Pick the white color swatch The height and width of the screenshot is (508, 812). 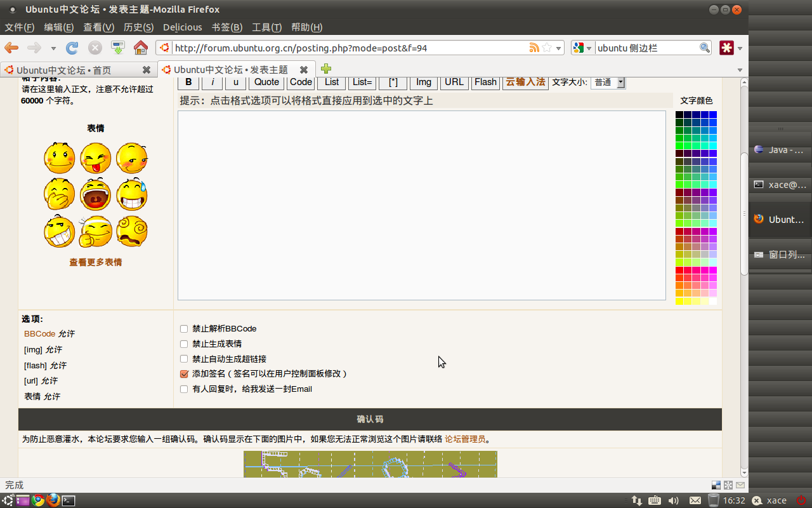point(713,301)
